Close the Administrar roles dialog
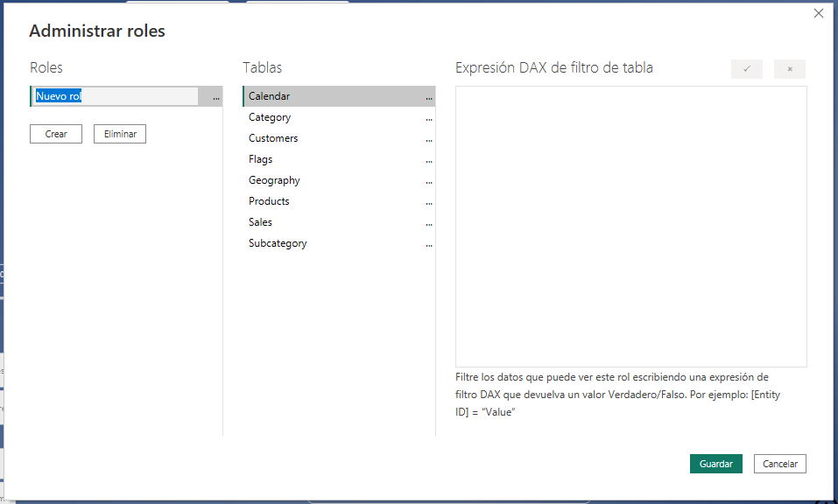 (819, 13)
